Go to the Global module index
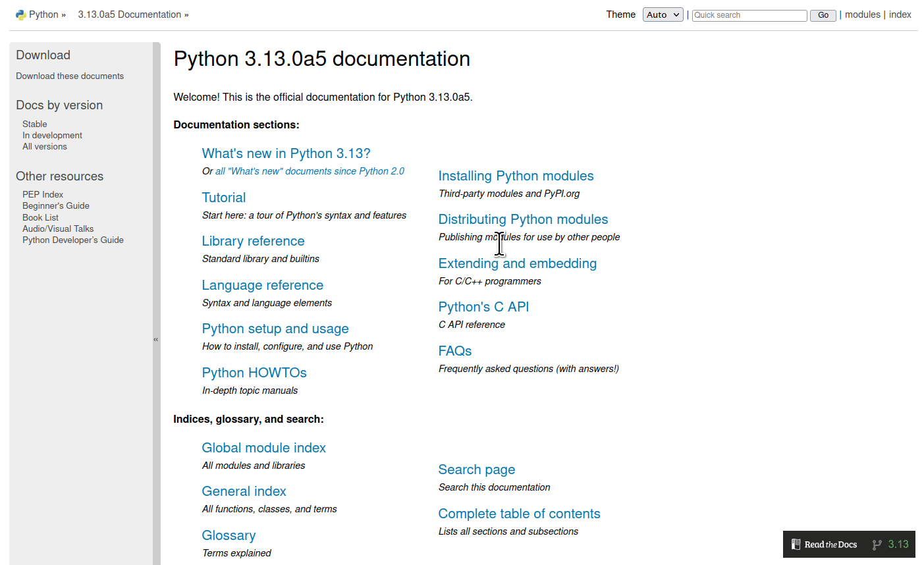 (263, 448)
